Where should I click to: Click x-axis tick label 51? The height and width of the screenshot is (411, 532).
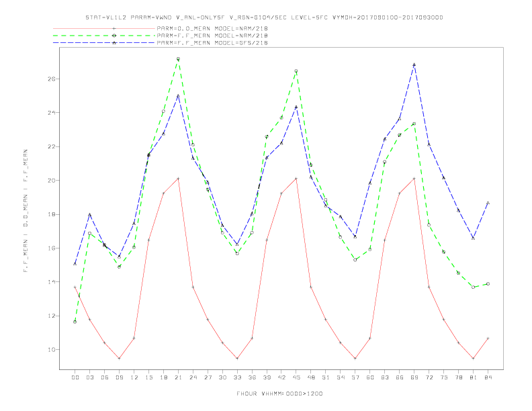click(x=326, y=377)
